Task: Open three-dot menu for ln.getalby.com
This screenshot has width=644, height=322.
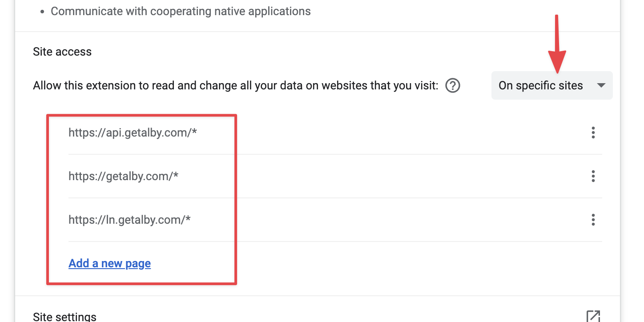Action: pos(593,220)
